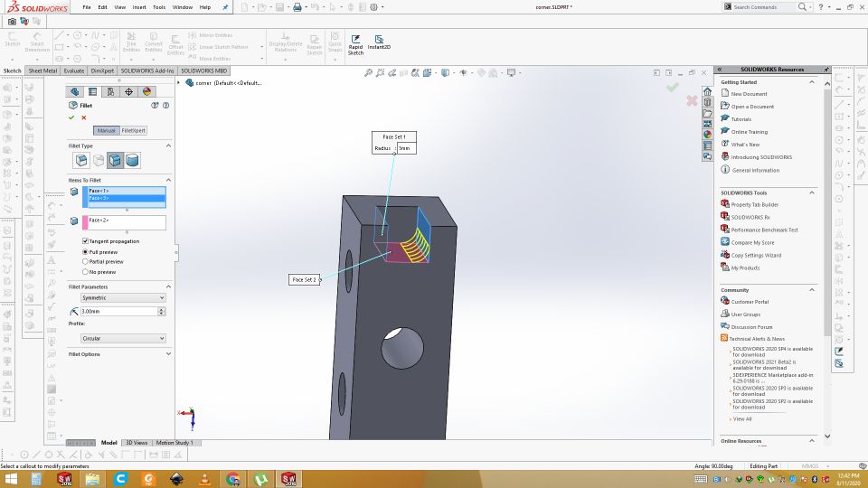The height and width of the screenshot is (488, 868).
Task: Open the FeatureManager Design Tree tab icon
Action: [75, 92]
